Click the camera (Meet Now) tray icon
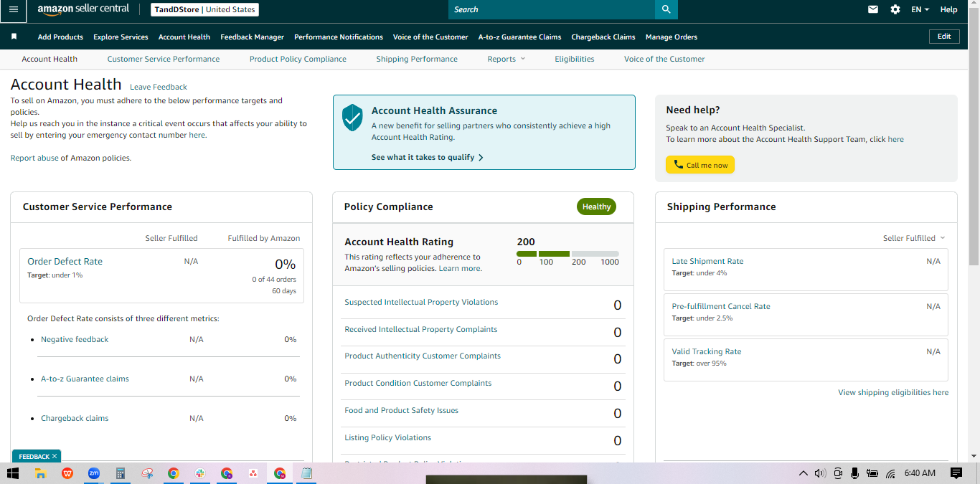This screenshot has height=484, width=980. (837, 473)
